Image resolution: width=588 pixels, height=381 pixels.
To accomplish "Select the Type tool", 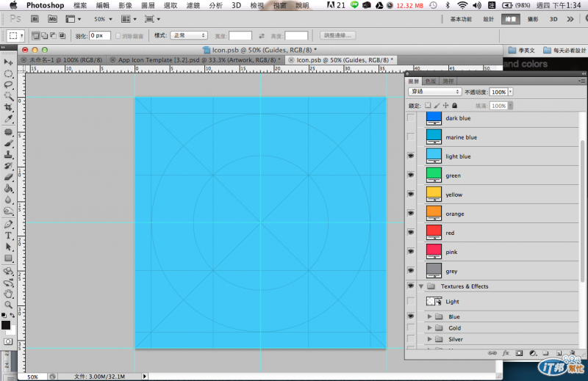I will click(x=8, y=235).
